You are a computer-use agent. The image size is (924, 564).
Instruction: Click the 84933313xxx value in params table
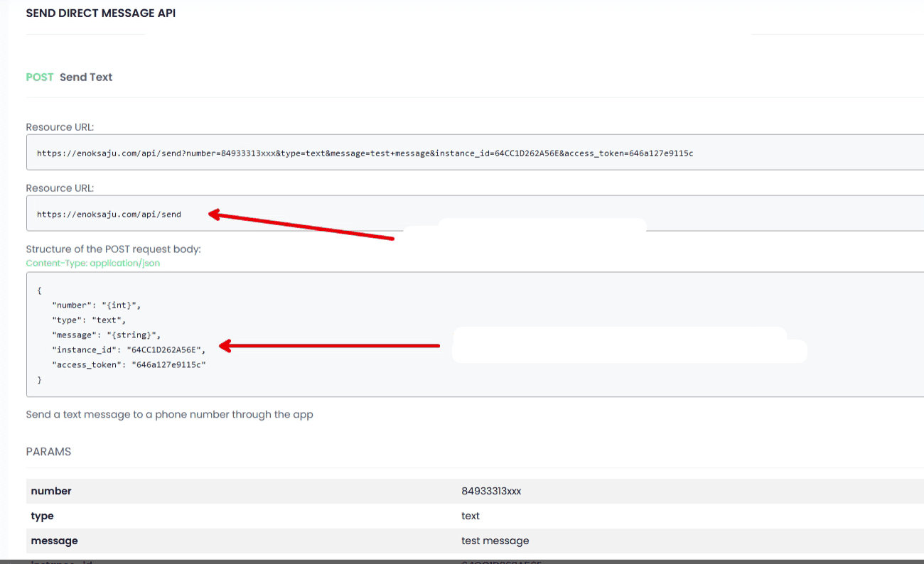point(491,491)
